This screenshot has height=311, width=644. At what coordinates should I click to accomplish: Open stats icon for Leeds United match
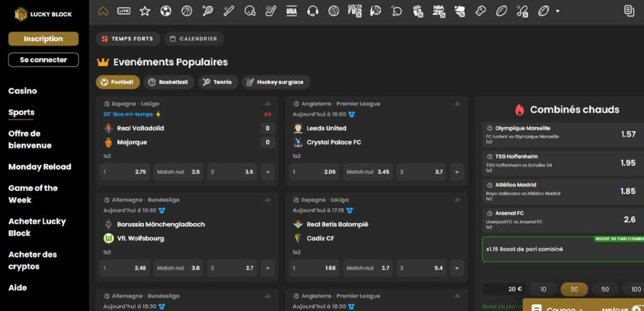pyautogui.click(x=457, y=104)
